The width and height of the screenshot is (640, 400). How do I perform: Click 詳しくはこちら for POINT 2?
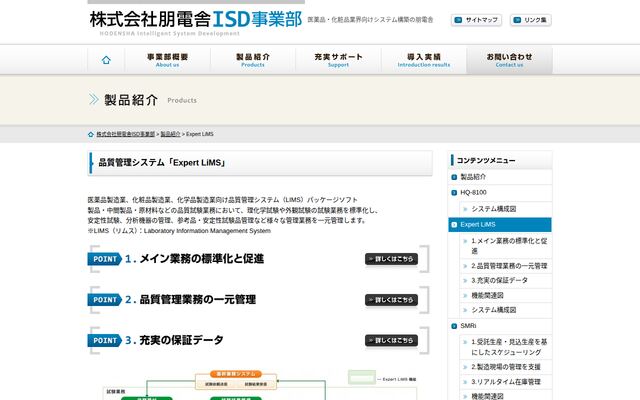point(391,300)
